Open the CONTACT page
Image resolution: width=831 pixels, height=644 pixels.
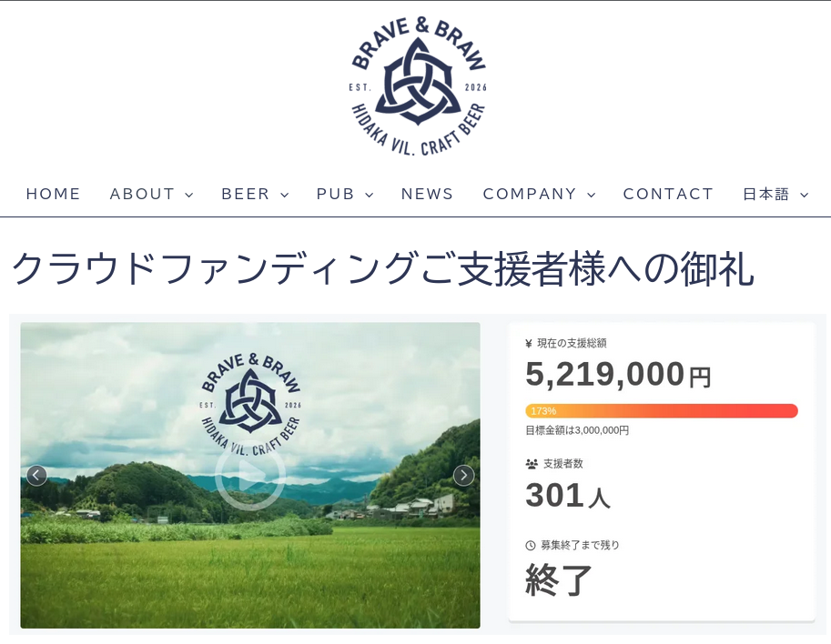pyautogui.click(x=668, y=194)
